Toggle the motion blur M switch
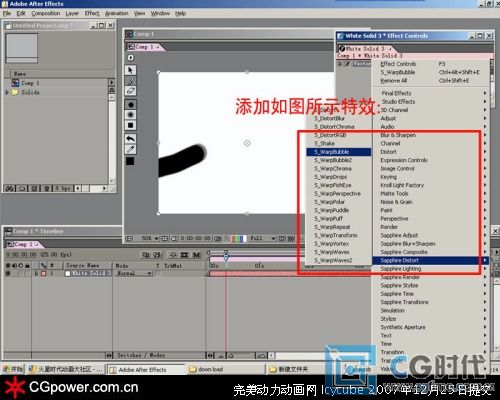The image size is (500, 400). point(196,255)
